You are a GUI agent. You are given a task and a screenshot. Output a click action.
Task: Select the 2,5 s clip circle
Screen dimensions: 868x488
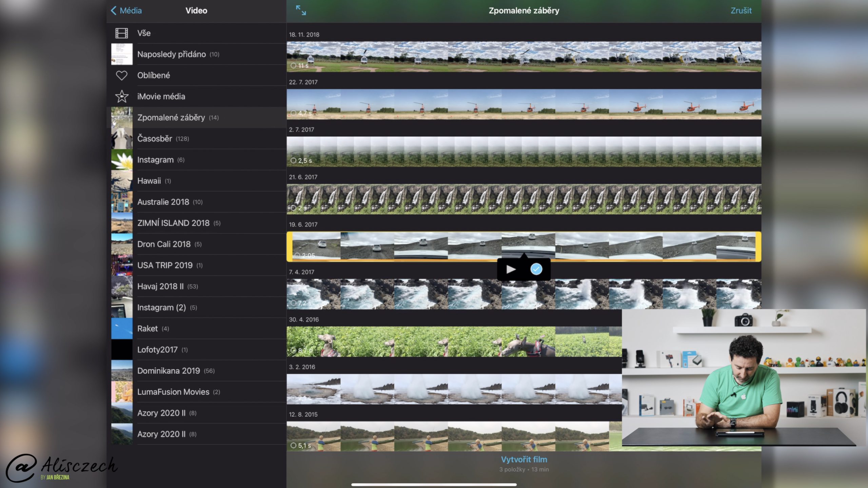294,160
